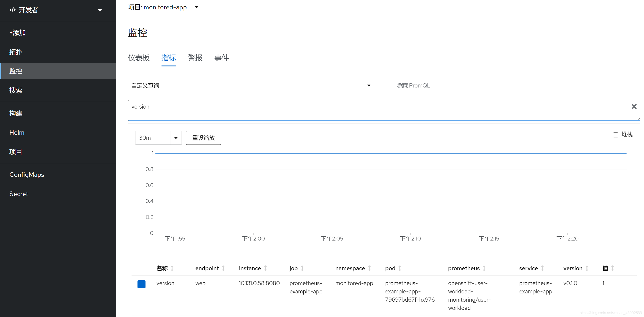644x317 pixels.
Task: Sort table by 值 column icon
Action: coord(613,268)
